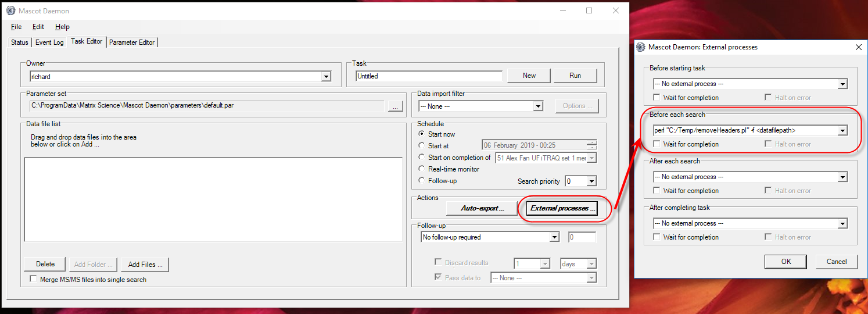Expand the No follow-up required dropdown
The height and width of the screenshot is (314, 868).
click(x=554, y=237)
